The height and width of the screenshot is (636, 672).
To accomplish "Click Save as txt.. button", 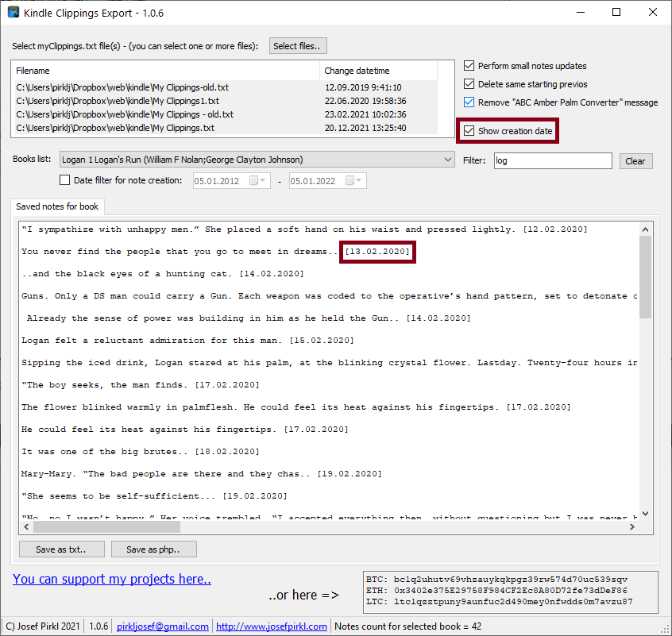I will coord(62,549).
